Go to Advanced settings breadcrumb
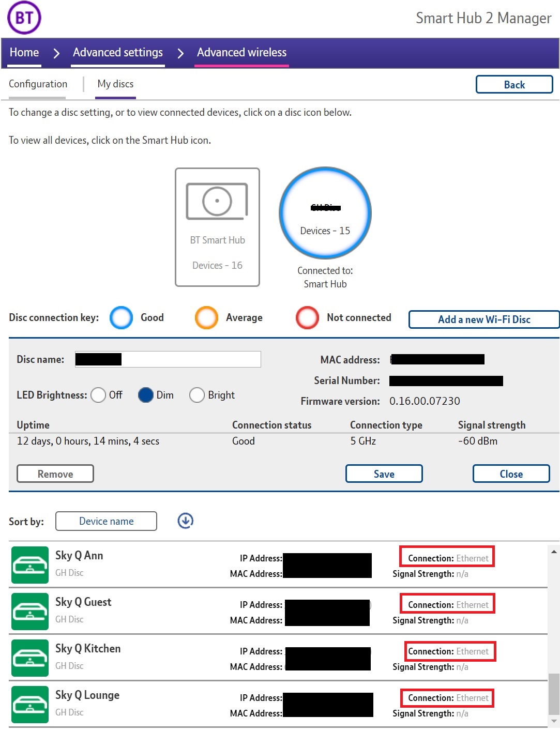Image resolution: width=560 pixels, height=732 pixels. click(117, 52)
